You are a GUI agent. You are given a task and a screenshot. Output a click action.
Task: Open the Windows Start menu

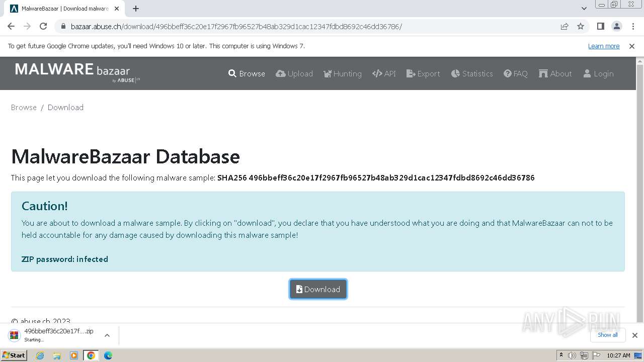point(14,355)
